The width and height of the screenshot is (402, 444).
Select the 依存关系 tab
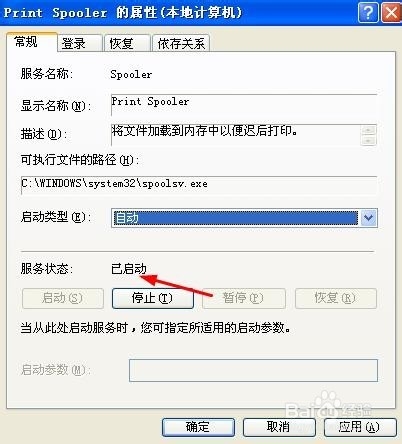(x=181, y=43)
